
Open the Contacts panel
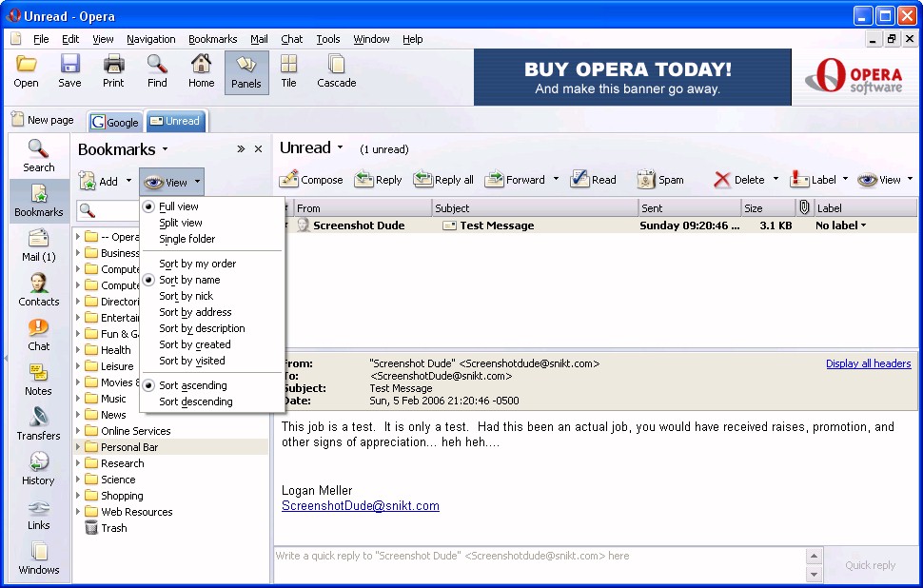(x=38, y=288)
